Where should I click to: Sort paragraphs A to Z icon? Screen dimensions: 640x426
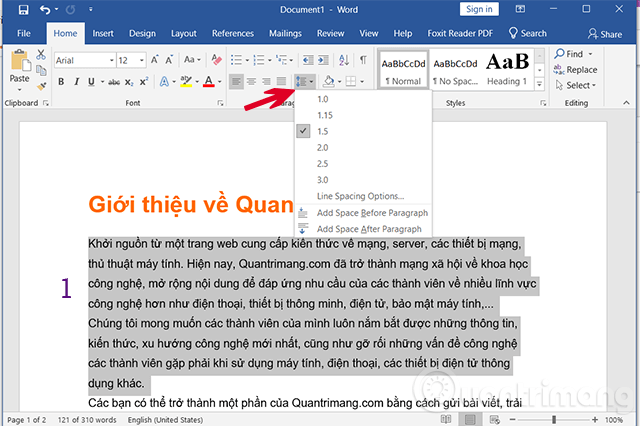click(344, 60)
